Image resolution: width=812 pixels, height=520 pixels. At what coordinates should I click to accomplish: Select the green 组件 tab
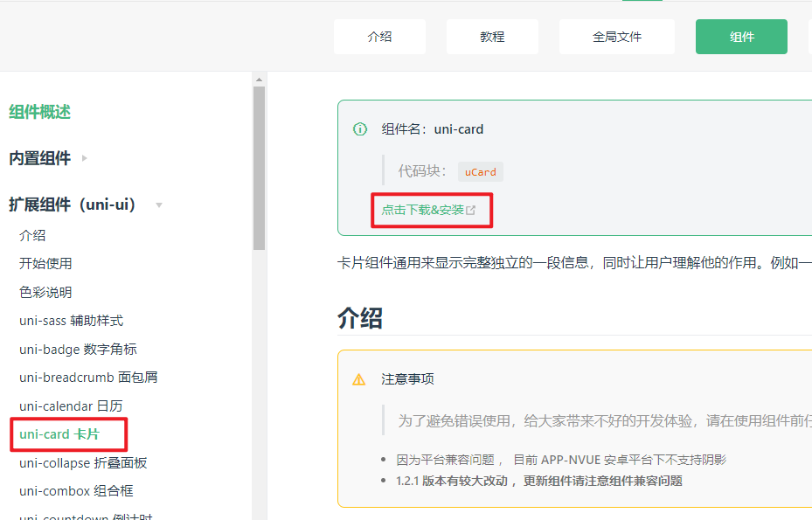click(740, 36)
